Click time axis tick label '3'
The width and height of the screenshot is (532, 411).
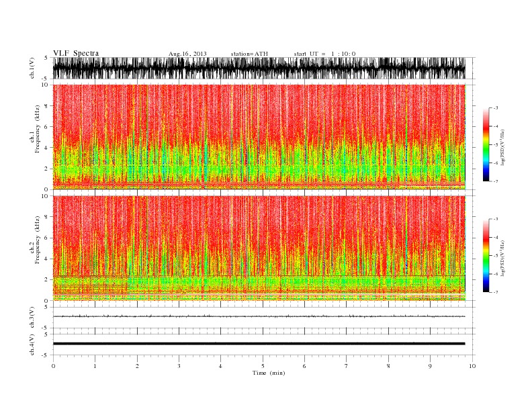click(x=179, y=366)
